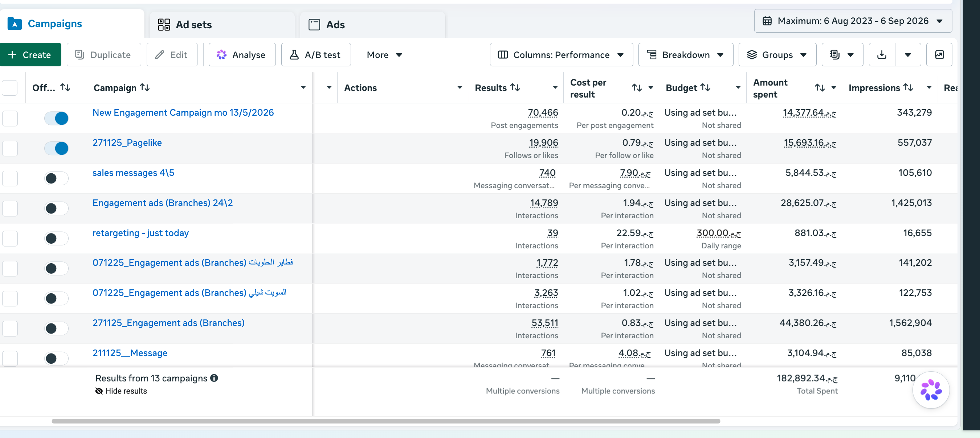The height and width of the screenshot is (438, 980).
Task: Click the Meta AI assistant floating icon
Action: point(931,390)
